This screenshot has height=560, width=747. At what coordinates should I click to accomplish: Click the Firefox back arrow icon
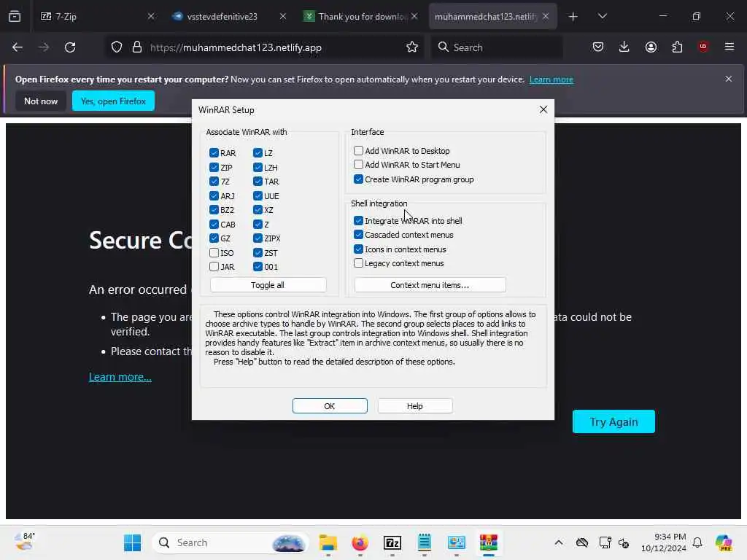[x=18, y=47]
